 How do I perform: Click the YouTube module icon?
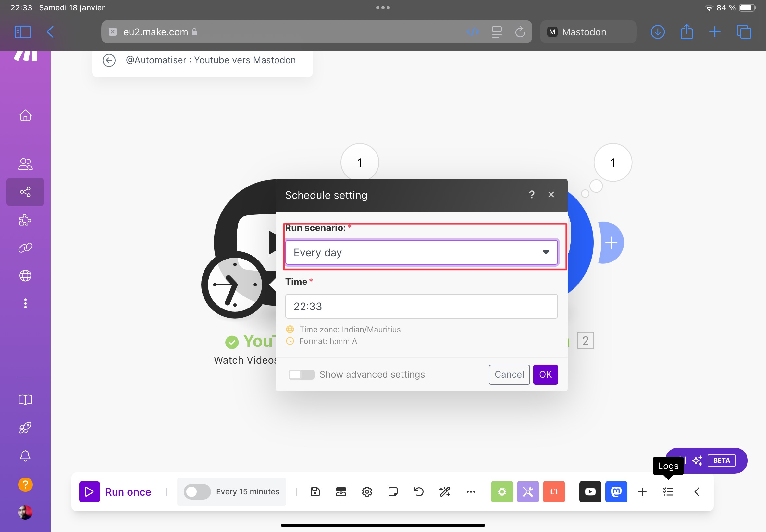[589, 491]
